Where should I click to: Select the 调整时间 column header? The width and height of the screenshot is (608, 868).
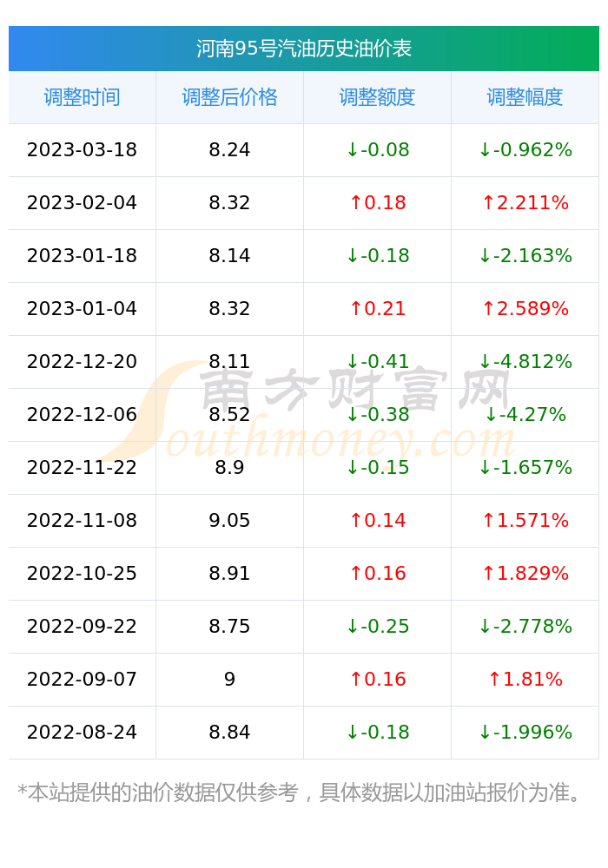(82, 97)
